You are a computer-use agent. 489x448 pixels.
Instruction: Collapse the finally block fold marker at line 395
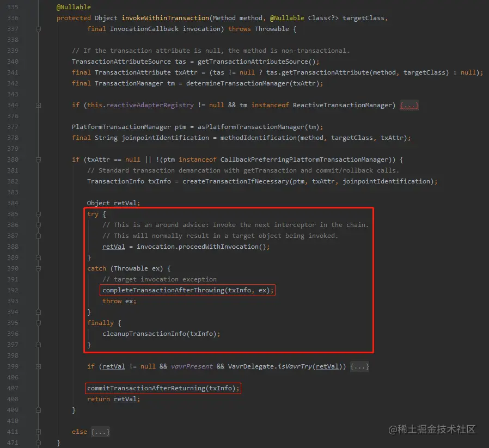[x=38, y=323]
